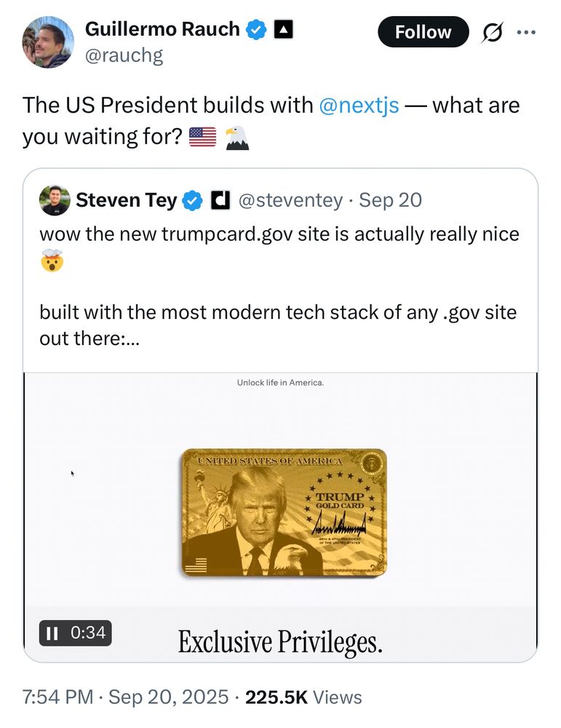Open Grok analysis for this post
Viewport: 561px width, 728px height.
point(494,32)
